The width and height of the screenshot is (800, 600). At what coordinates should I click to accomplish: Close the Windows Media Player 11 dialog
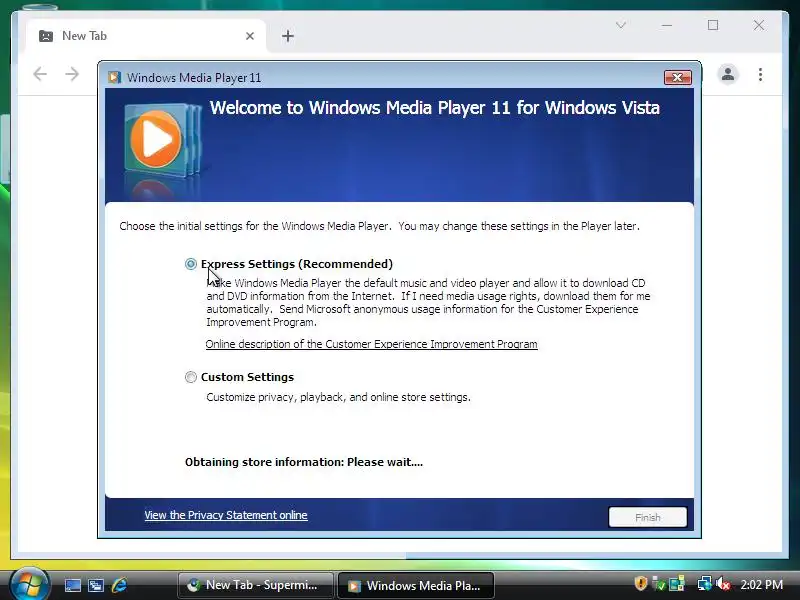(678, 78)
